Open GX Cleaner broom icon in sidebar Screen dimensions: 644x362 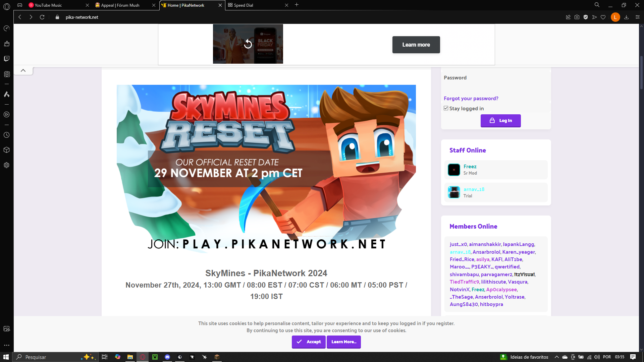coord(7,44)
